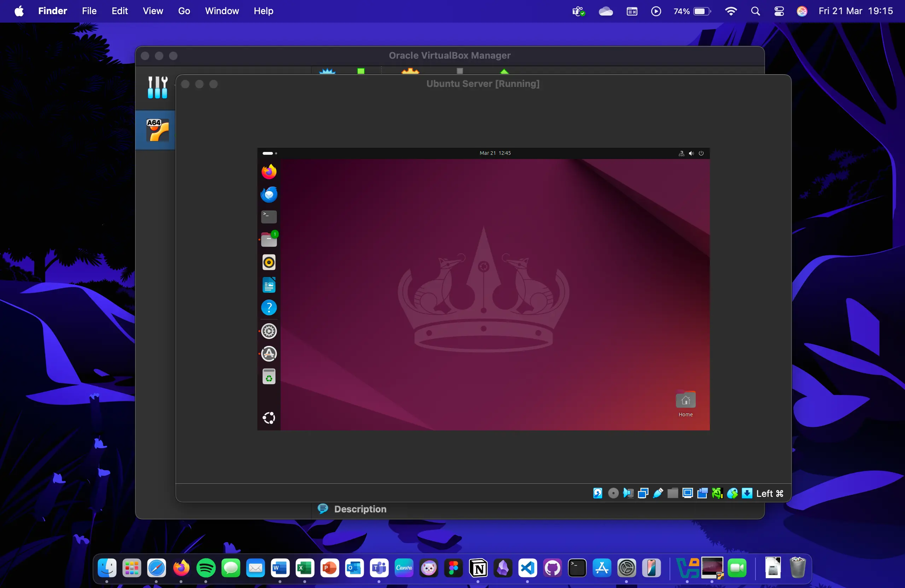The height and width of the screenshot is (588, 905).
Task: Open Ubuntu Settings from the dock
Action: (269, 331)
